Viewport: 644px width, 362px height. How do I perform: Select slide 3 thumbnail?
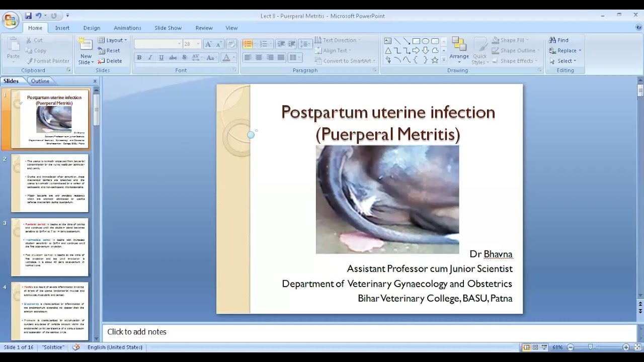[x=50, y=247]
